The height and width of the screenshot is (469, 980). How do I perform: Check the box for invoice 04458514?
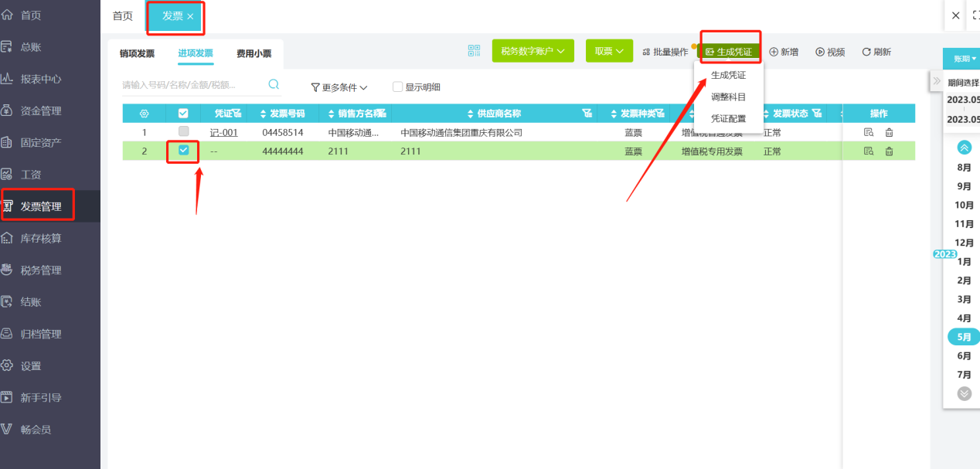tap(183, 131)
